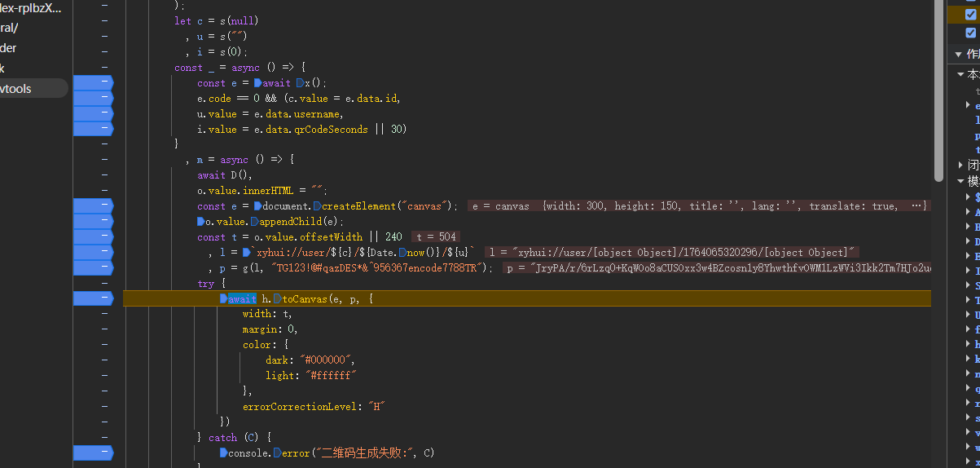
Task: Collapse the '作' scope section in right panel
Action: pyautogui.click(x=959, y=55)
